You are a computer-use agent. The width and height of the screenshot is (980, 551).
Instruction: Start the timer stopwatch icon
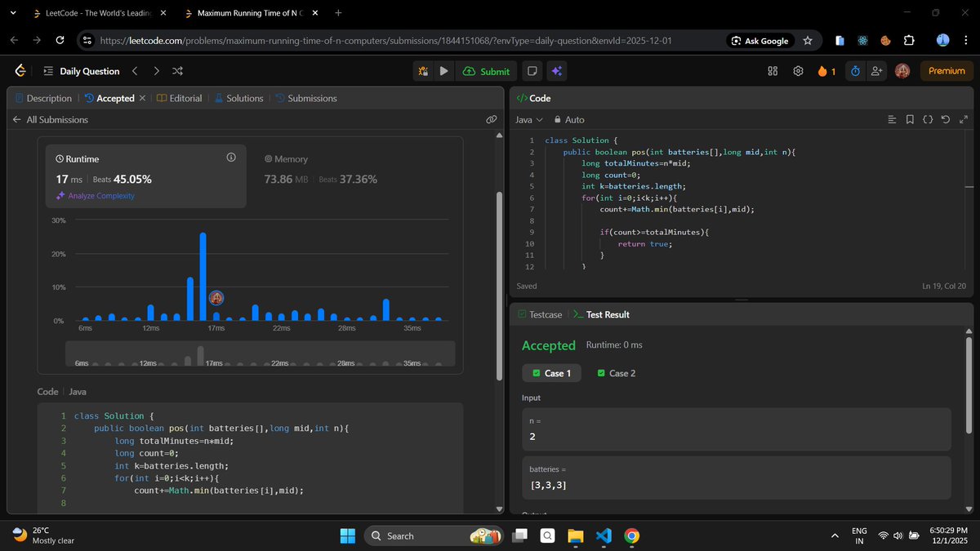click(x=855, y=71)
